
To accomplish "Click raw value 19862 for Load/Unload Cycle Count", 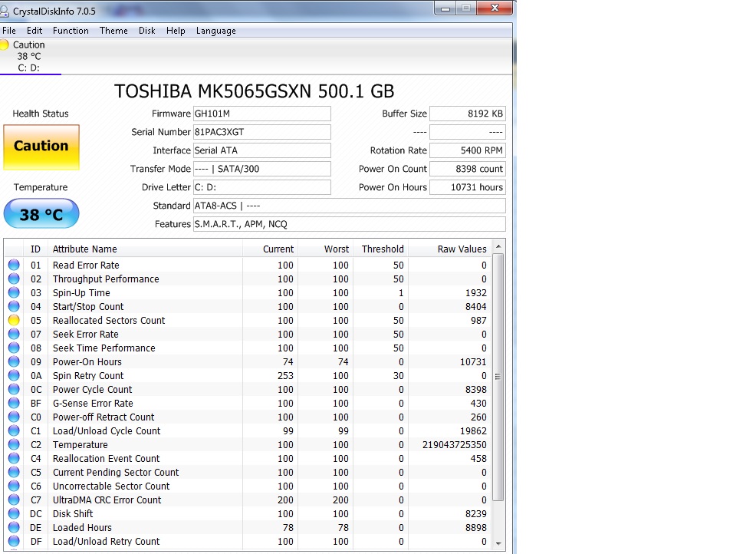I will click(474, 431).
